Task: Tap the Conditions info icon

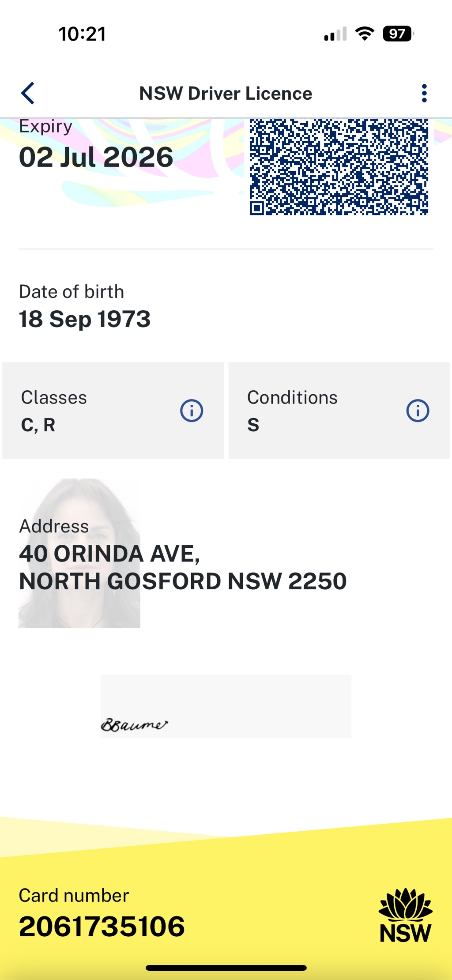Action: pos(418,411)
